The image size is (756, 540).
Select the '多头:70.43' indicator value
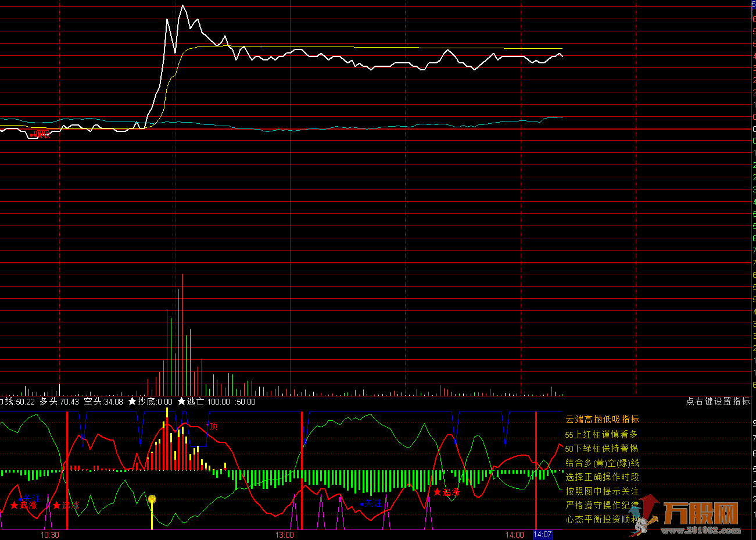[59, 402]
